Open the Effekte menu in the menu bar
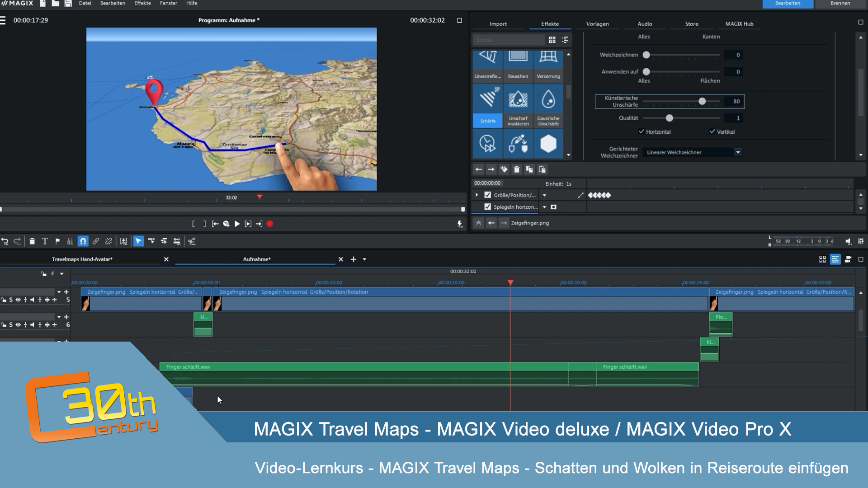Image resolution: width=868 pixels, height=488 pixels. coord(142,3)
